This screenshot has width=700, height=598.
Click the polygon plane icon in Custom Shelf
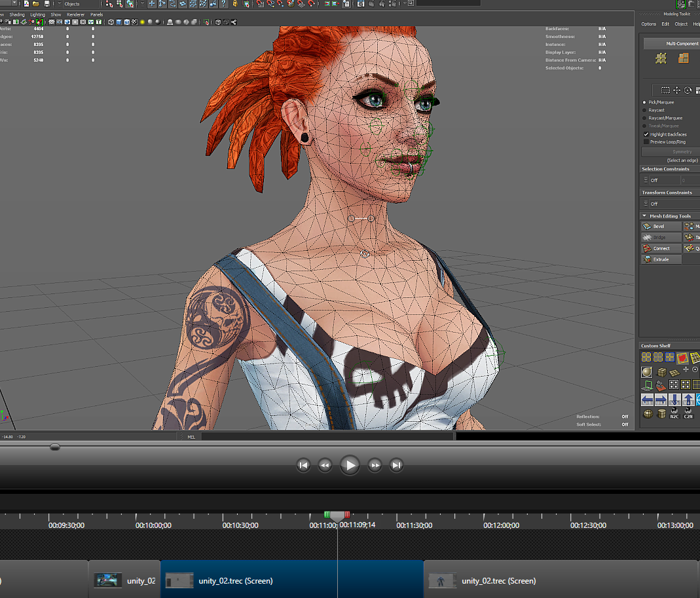coord(674,373)
